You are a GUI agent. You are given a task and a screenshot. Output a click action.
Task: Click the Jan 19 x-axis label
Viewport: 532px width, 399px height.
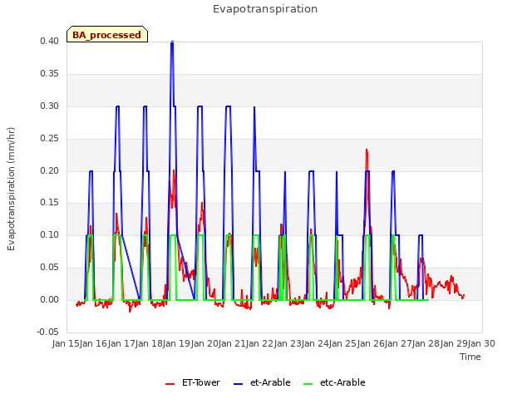177,343
